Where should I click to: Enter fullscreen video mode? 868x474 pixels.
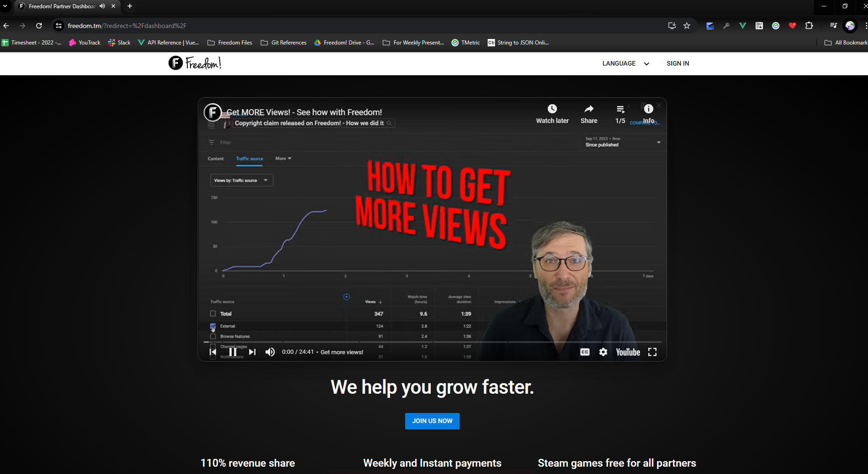[652, 352]
